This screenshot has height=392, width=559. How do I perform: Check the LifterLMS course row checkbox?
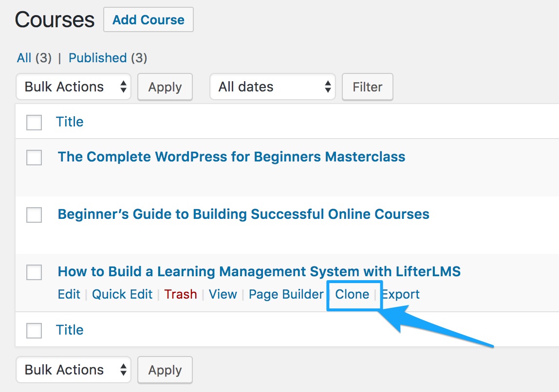34,272
